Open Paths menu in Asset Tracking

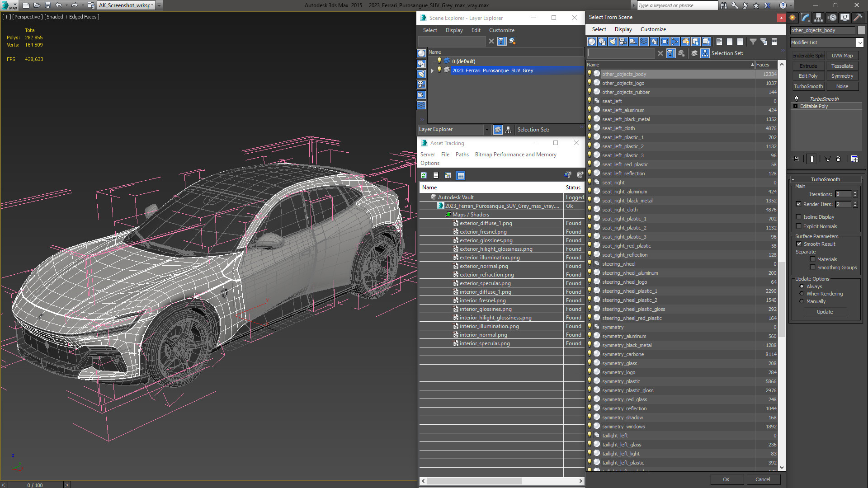click(462, 155)
